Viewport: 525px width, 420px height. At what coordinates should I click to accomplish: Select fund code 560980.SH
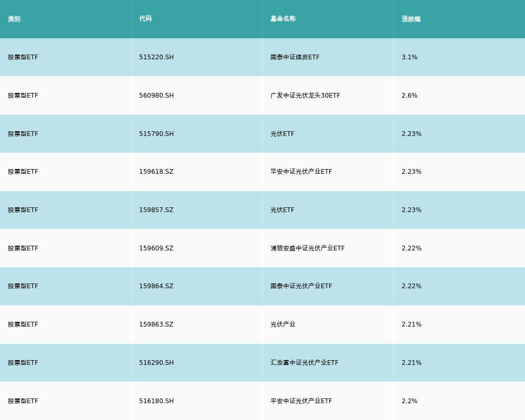[156, 96]
